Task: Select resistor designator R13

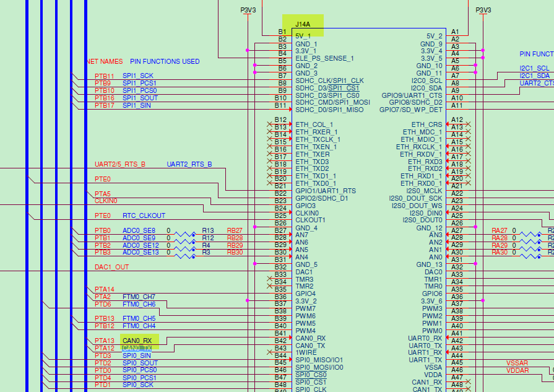Action: [208, 230]
